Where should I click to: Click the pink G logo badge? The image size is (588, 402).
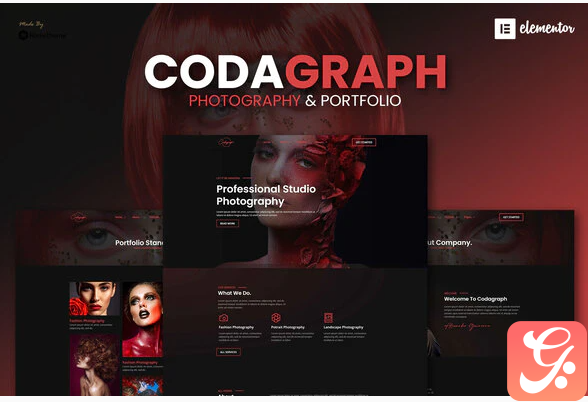547,361
